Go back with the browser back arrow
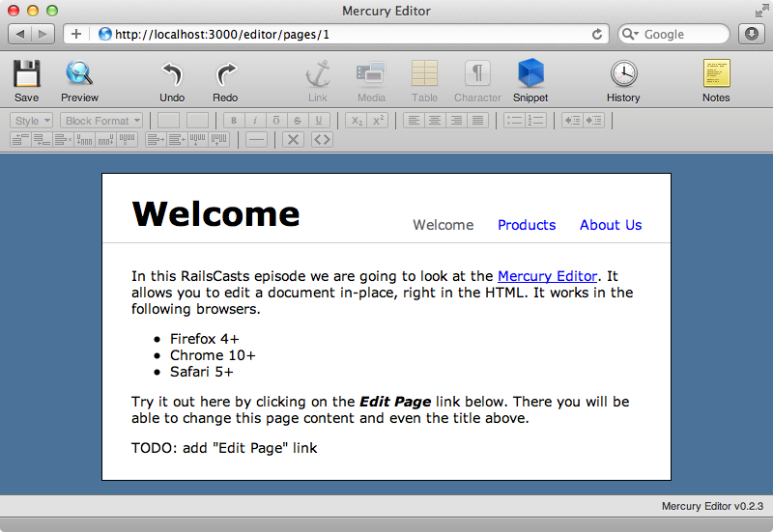Screen dimensions: 773x532 coord(20,34)
